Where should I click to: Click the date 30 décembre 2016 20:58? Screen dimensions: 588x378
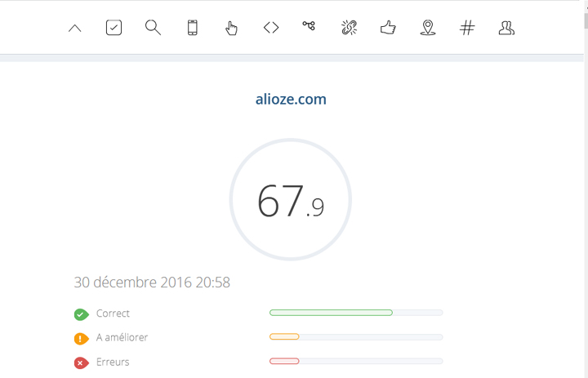[152, 282]
